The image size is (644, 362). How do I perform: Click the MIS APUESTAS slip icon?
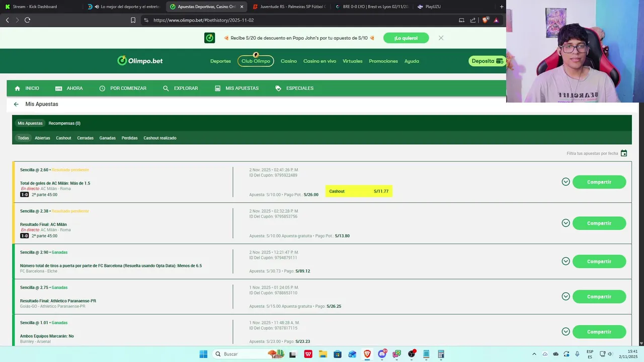pyautogui.click(x=218, y=88)
